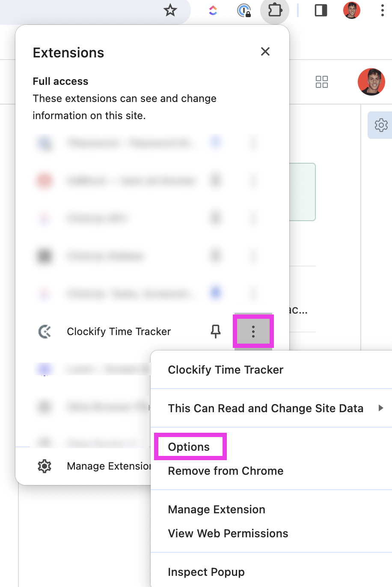This screenshot has width=392, height=587.
Task: Open the apps grid icon in the page header
Action: point(321,82)
